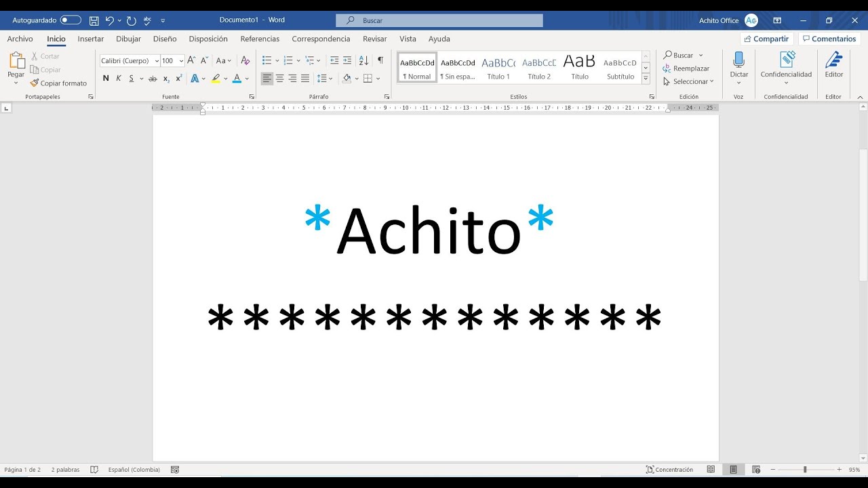Viewport: 868px width, 488px height.
Task: Clear all formatting with the eraser A icon
Action: tap(245, 60)
